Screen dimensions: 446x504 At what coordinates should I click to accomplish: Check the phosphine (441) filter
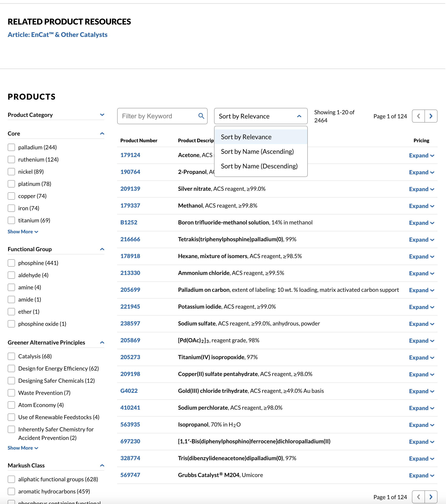[11, 263]
